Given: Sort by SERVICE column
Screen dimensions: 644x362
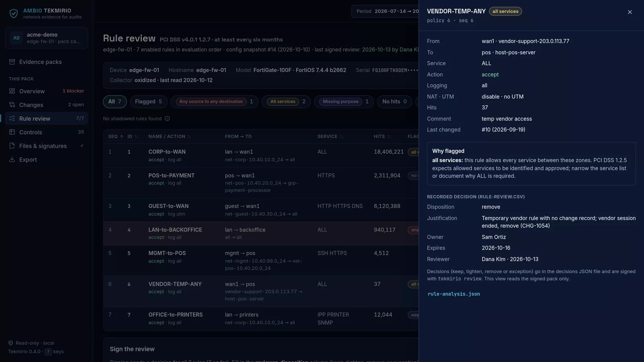Looking at the screenshot, I should (x=330, y=137).
